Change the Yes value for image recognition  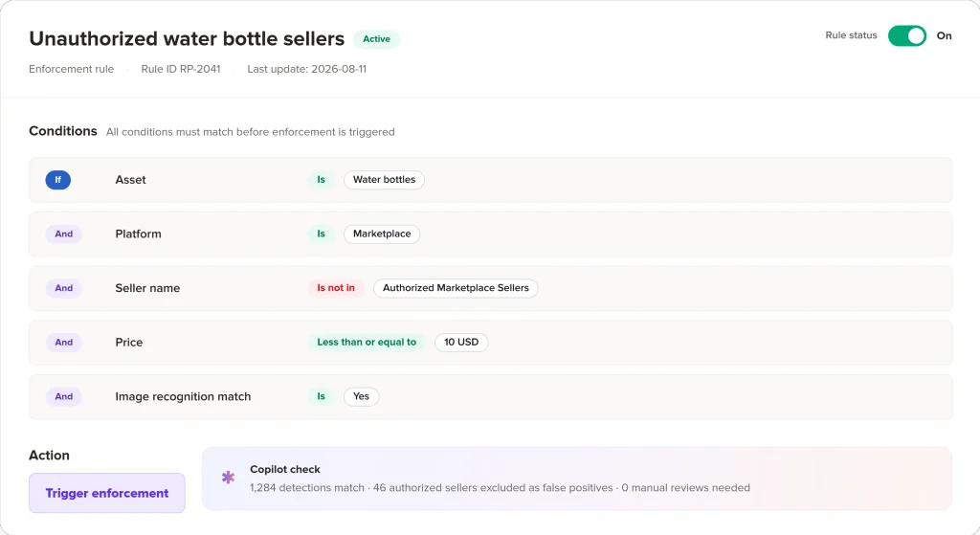tap(361, 396)
